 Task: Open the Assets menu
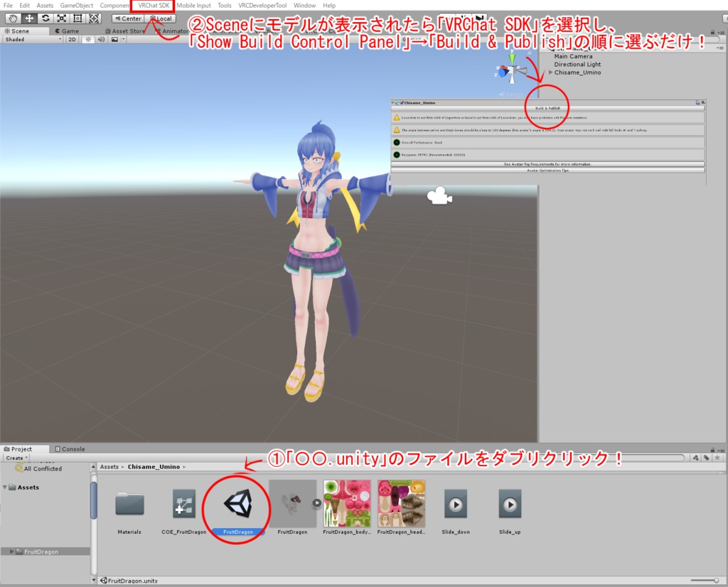(x=45, y=6)
